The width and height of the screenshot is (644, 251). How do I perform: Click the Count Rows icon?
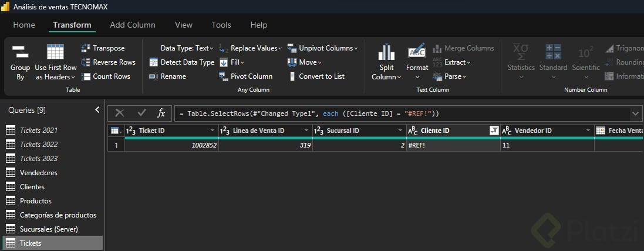point(86,76)
